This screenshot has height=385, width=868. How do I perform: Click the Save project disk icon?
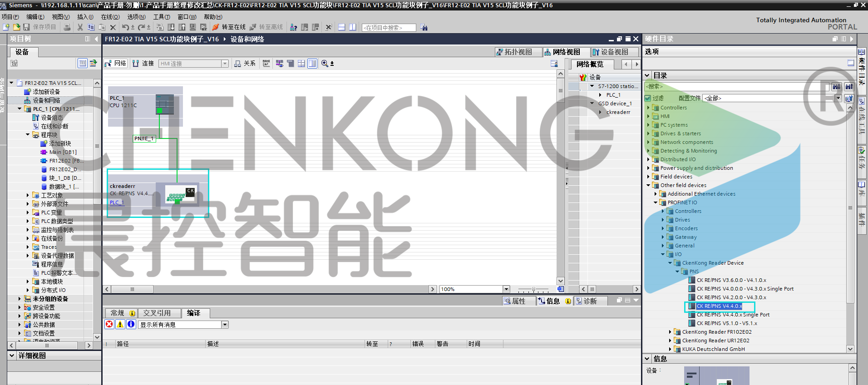(27, 27)
